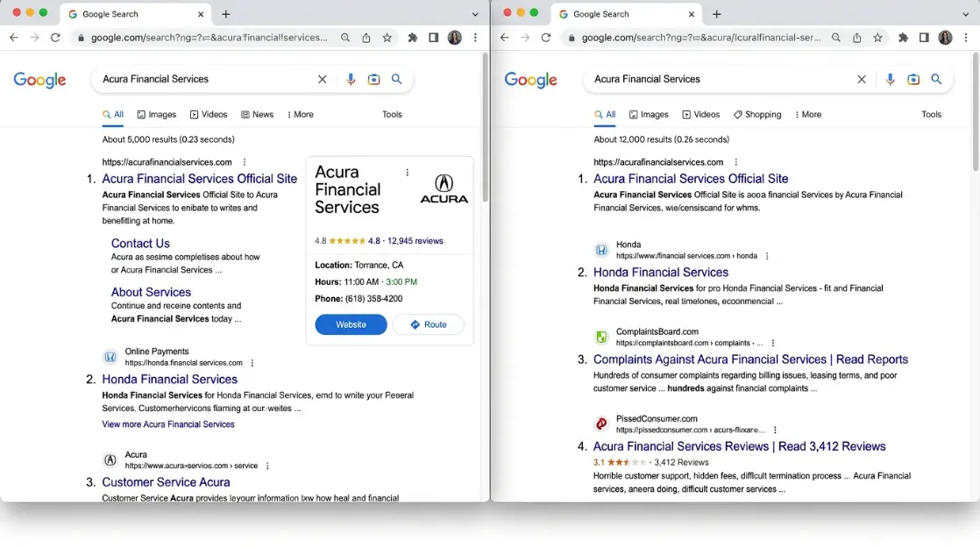
Task: Open the About Services sitelink
Action: coord(151,292)
